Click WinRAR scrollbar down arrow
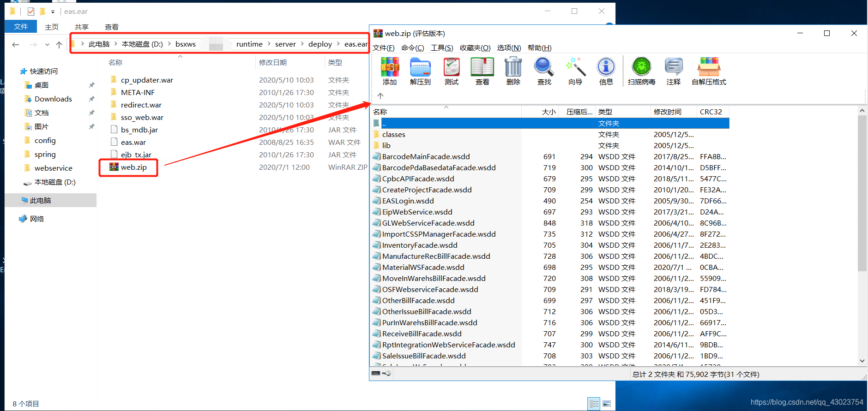The height and width of the screenshot is (411, 868). click(x=862, y=361)
